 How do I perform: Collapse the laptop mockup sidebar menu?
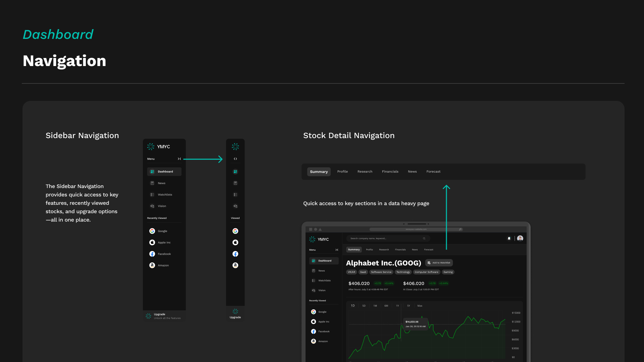(x=337, y=250)
